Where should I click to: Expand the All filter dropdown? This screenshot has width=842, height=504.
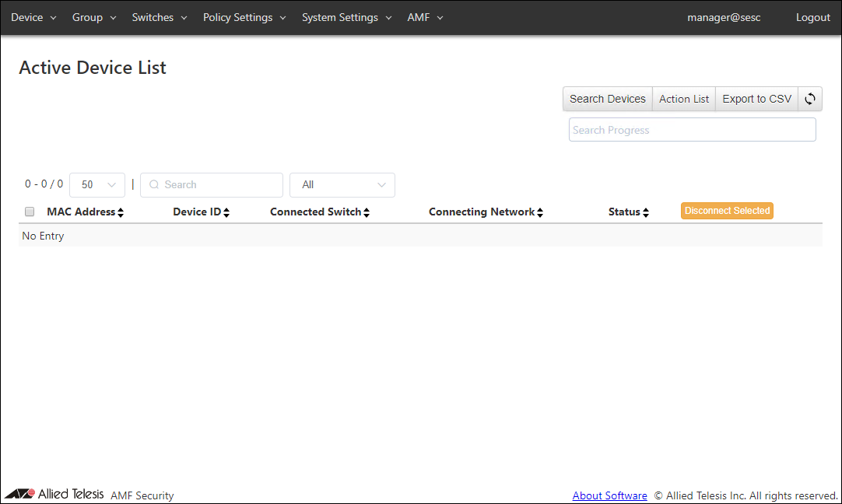click(x=342, y=185)
